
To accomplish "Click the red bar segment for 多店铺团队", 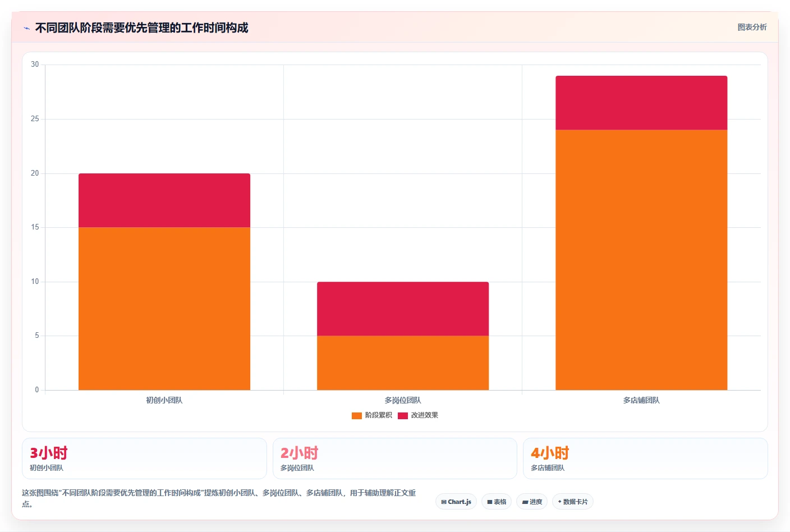I will tap(641, 103).
